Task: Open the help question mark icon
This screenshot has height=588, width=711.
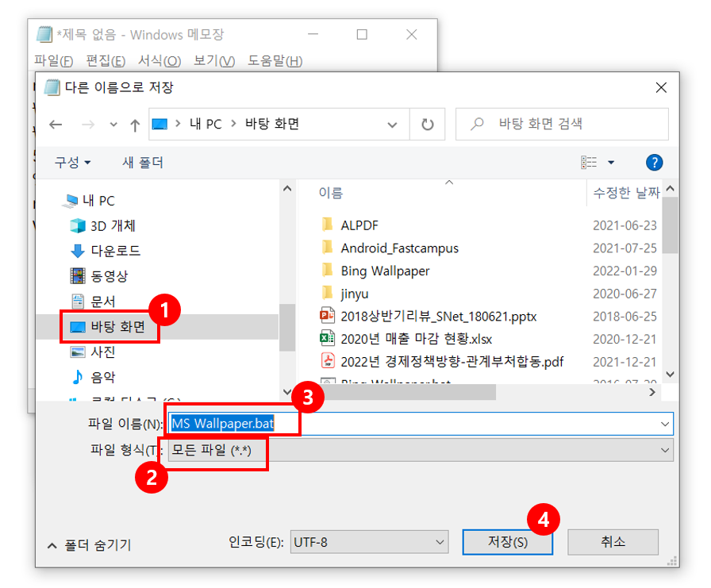Action: (654, 163)
